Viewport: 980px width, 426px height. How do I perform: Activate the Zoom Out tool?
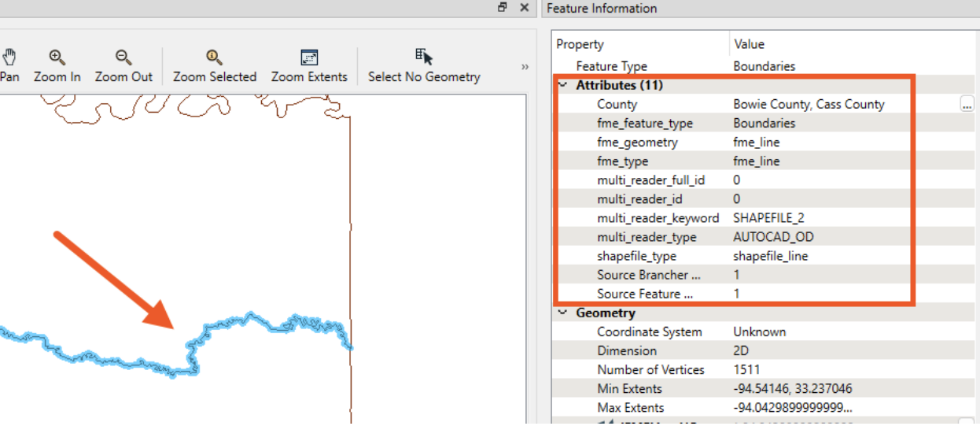click(123, 66)
